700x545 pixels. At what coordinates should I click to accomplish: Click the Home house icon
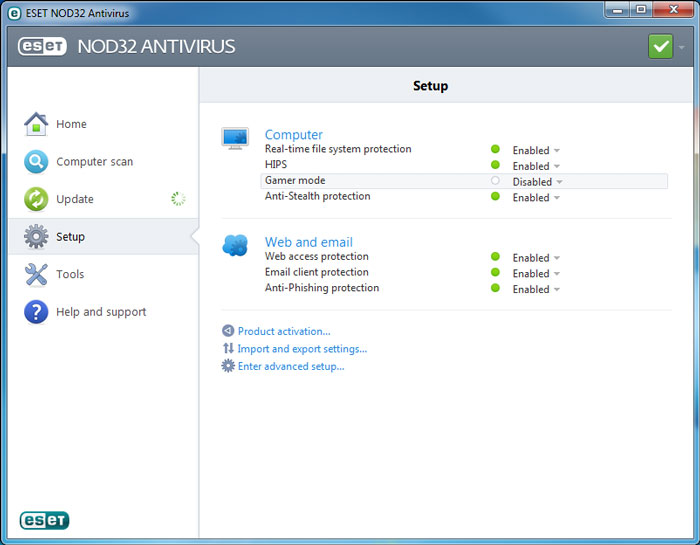coord(36,124)
